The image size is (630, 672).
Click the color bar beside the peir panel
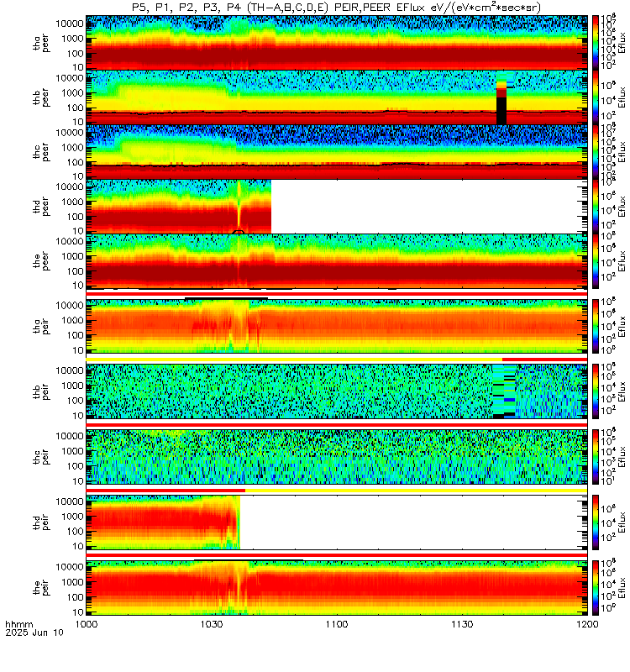tap(596, 587)
